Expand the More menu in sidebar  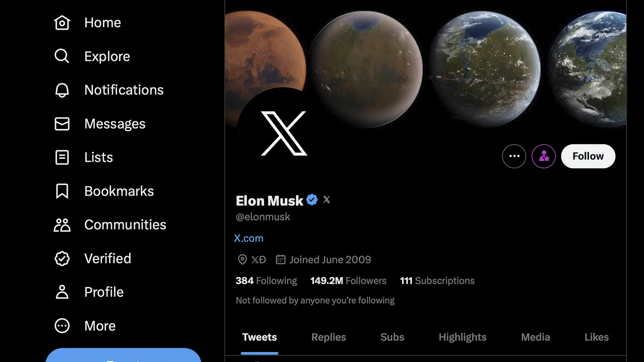tap(62, 326)
